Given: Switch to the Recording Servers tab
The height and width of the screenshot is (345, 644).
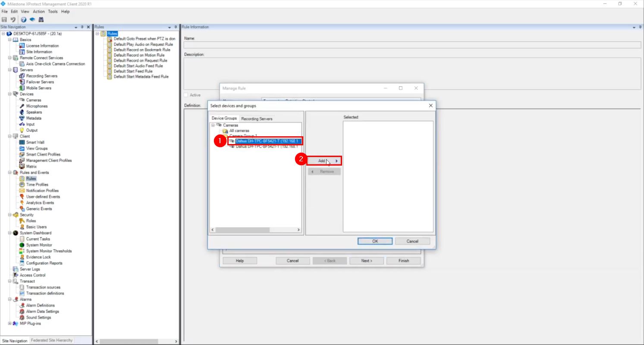Looking at the screenshot, I should 257,118.
